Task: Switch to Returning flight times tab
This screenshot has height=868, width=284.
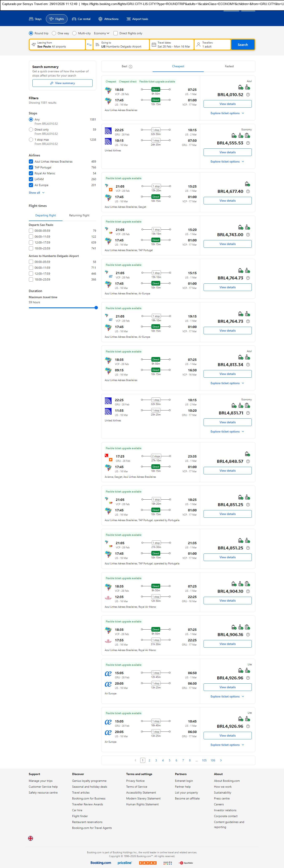Action: [79, 215]
